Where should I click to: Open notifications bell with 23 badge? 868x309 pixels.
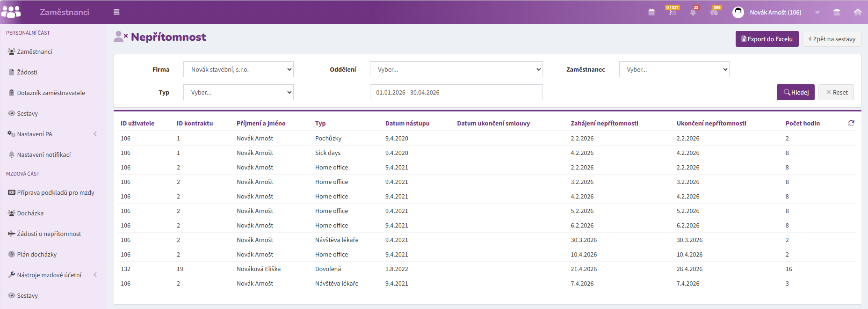coord(694,11)
